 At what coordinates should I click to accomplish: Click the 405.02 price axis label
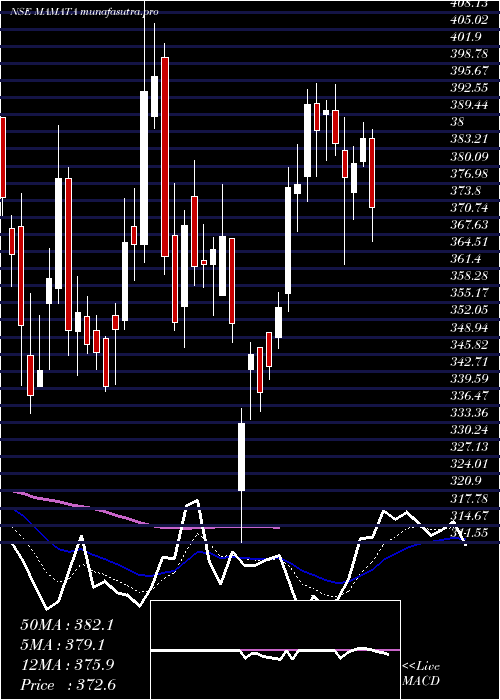tap(469, 20)
